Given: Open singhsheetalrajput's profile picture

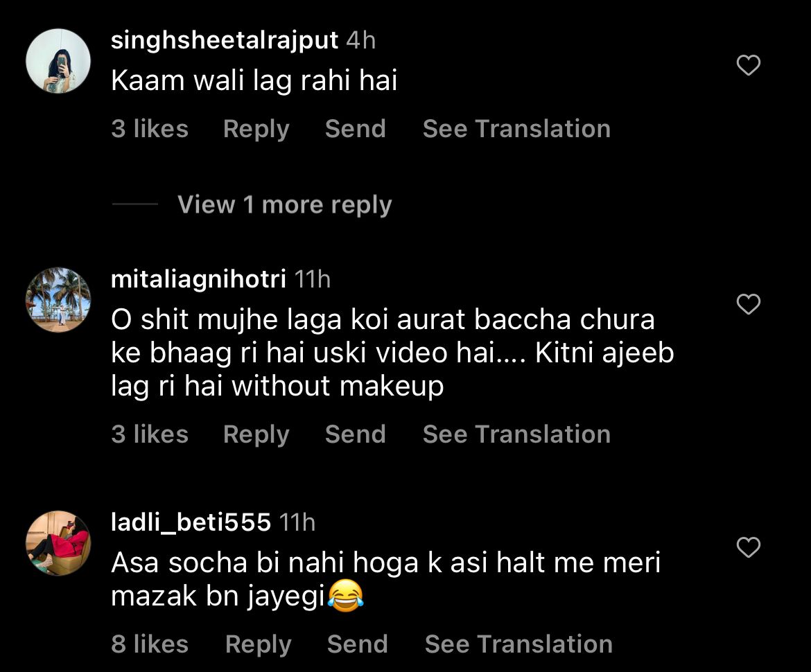Looking at the screenshot, I should point(58,61).
